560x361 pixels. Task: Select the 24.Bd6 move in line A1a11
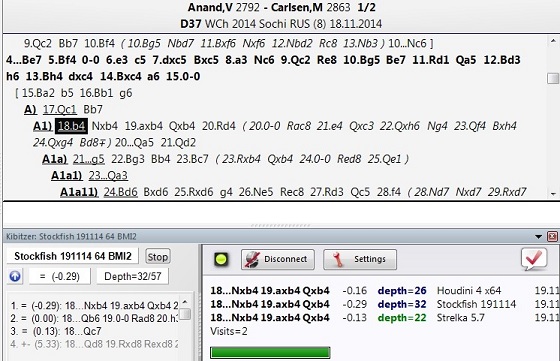[x=120, y=192]
